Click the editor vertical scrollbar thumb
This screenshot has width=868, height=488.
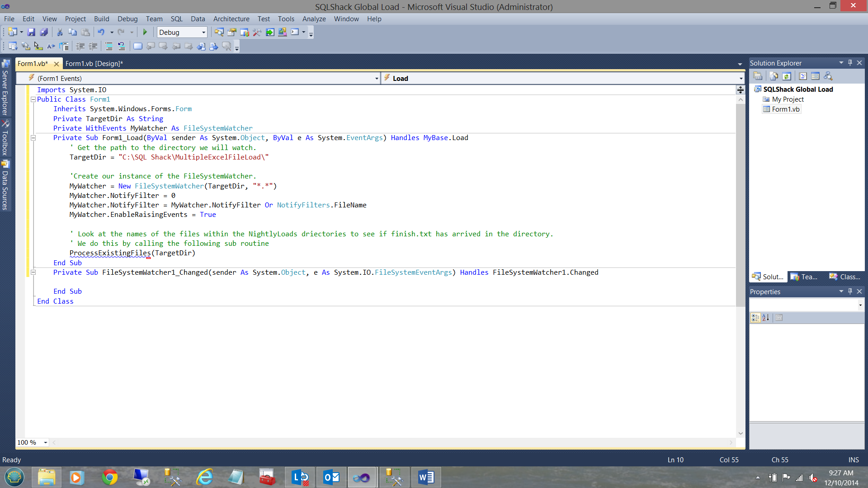tap(741, 203)
